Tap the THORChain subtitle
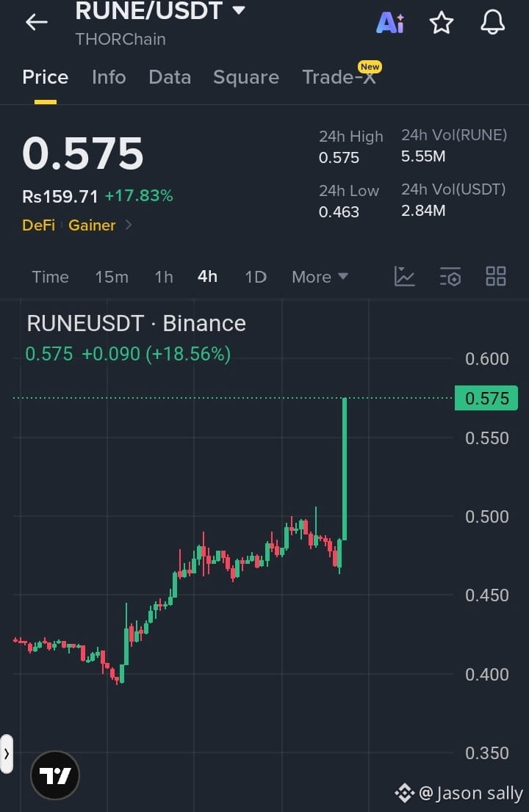Viewport: 529px width, 812px height. [120, 40]
